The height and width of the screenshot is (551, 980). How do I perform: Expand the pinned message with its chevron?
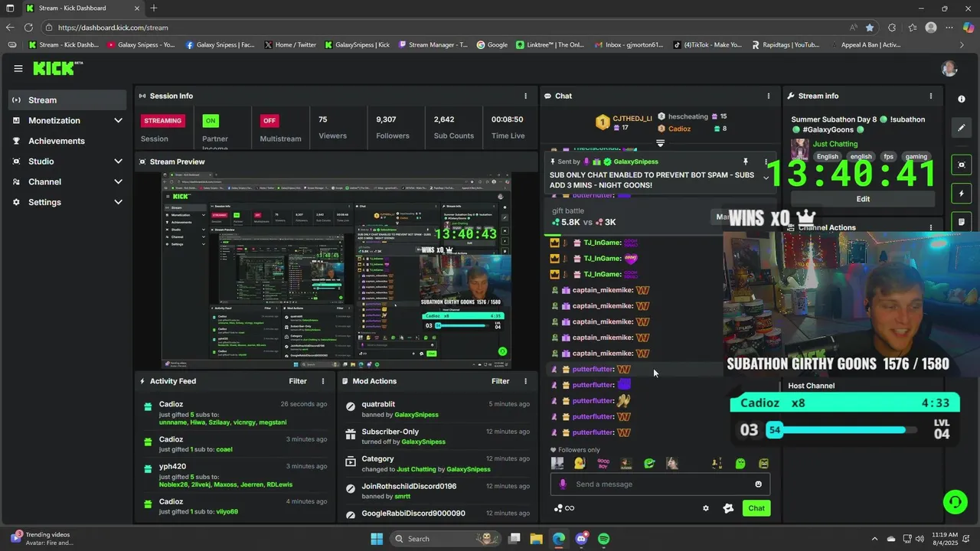coord(766,178)
